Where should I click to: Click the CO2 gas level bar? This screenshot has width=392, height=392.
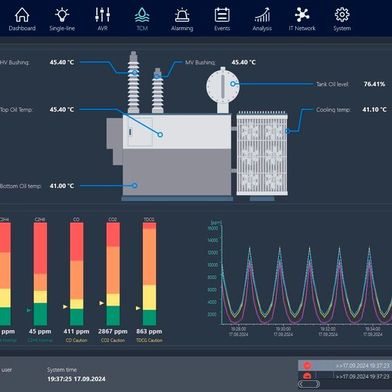113,274
